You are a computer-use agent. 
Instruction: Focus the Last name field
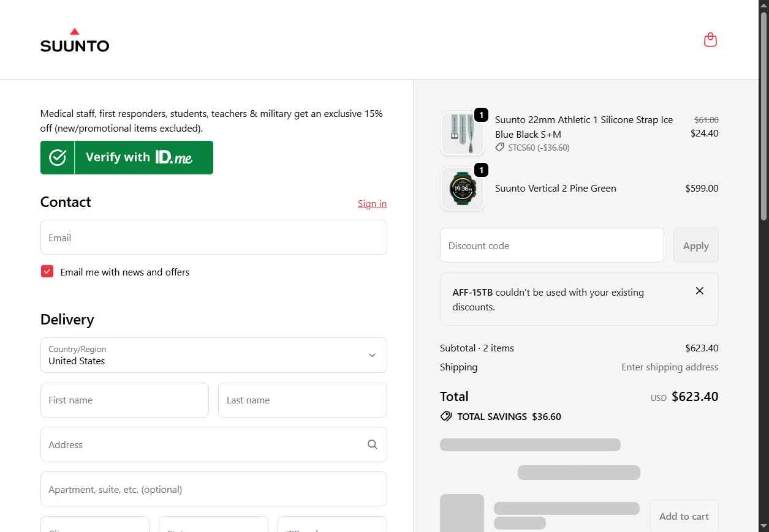click(303, 400)
